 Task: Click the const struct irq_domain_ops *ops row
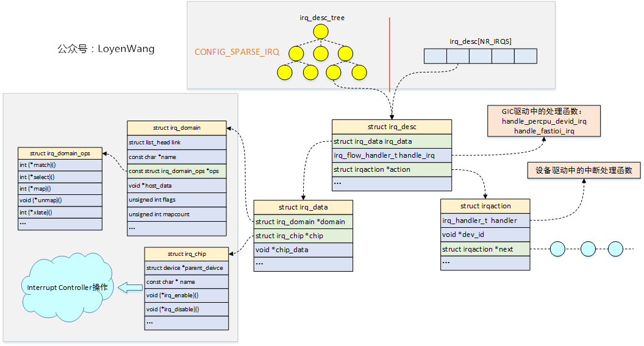point(177,171)
